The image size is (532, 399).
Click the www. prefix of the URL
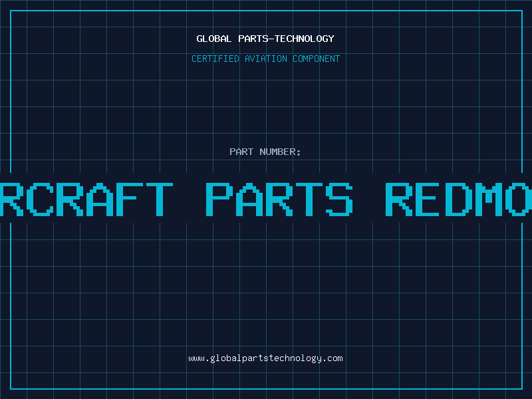pos(199,358)
